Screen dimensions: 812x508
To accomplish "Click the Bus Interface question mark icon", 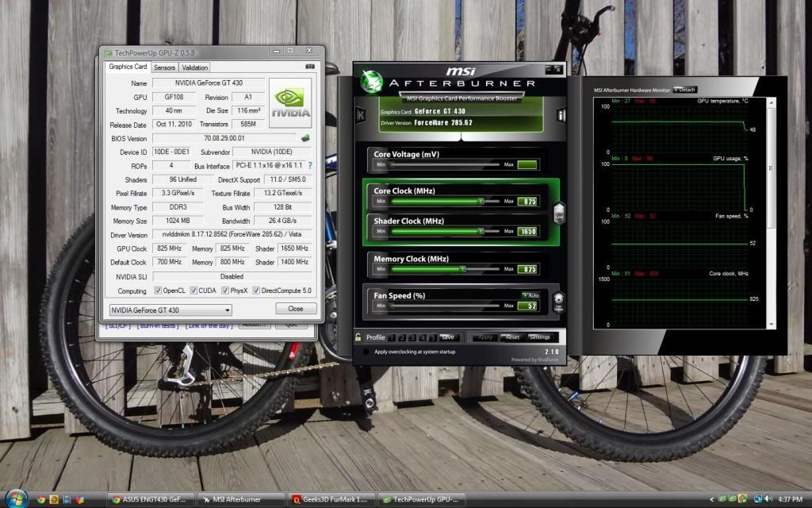I will (x=310, y=165).
